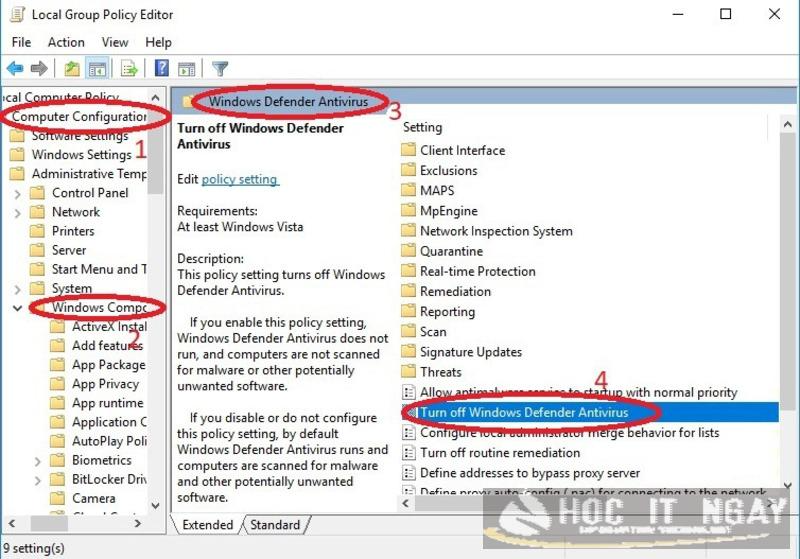The width and height of the screenshot is (800, 559).
Task: Select Windows Settings folder in tree
Action: coord(71,155)
